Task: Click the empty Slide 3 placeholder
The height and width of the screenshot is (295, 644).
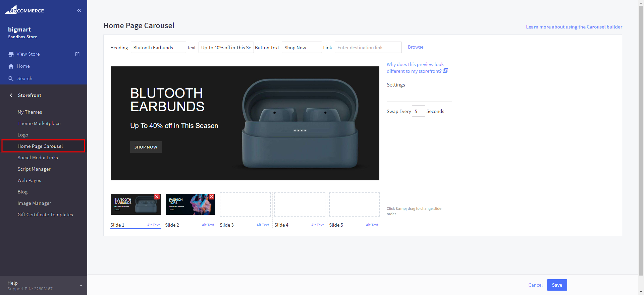Action: 245,204
